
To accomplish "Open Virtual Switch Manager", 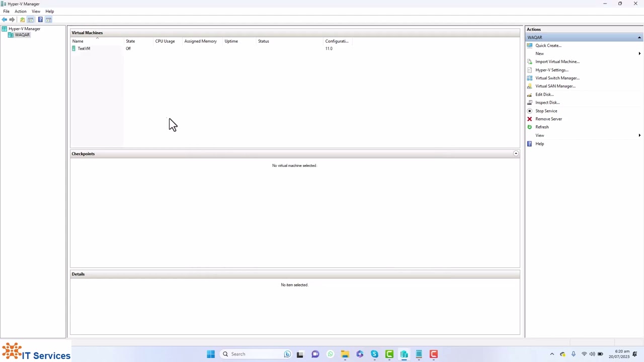I will pyautogui.click(x=557, y=78).
